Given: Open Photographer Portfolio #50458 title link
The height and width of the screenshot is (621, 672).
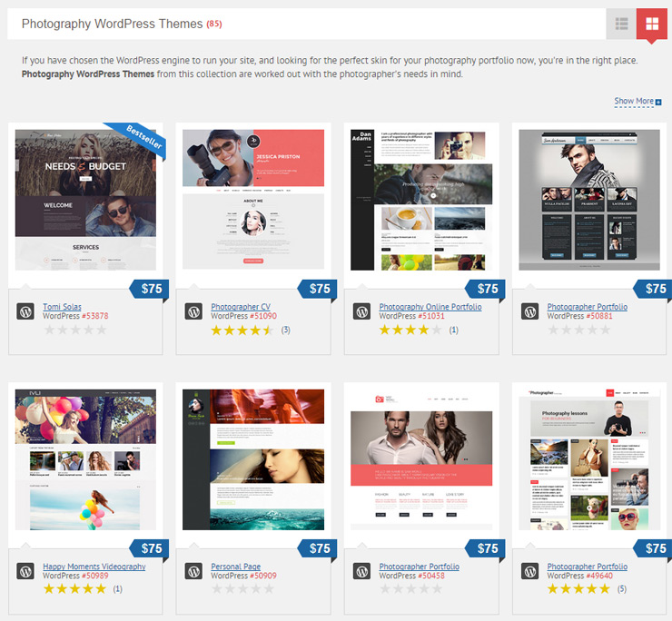Looking at the screenshot, I should (419, 567).
